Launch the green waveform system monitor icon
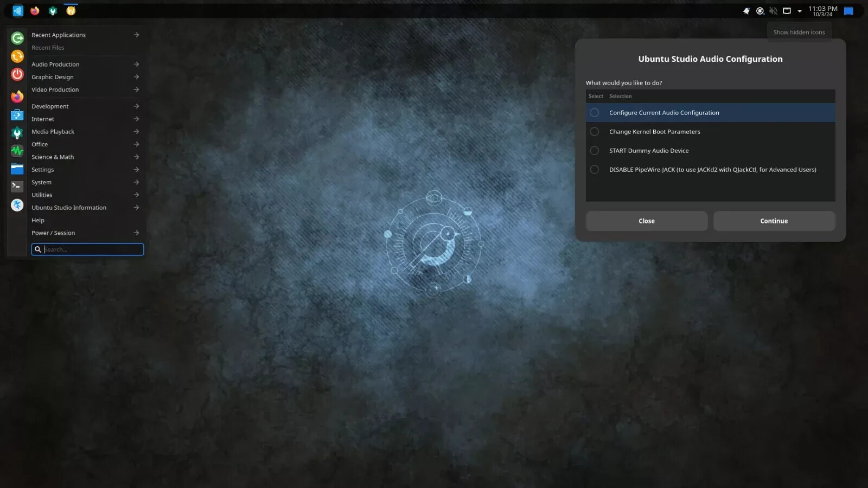This screenshot has height=488, width=868. [x=17, y=151]
